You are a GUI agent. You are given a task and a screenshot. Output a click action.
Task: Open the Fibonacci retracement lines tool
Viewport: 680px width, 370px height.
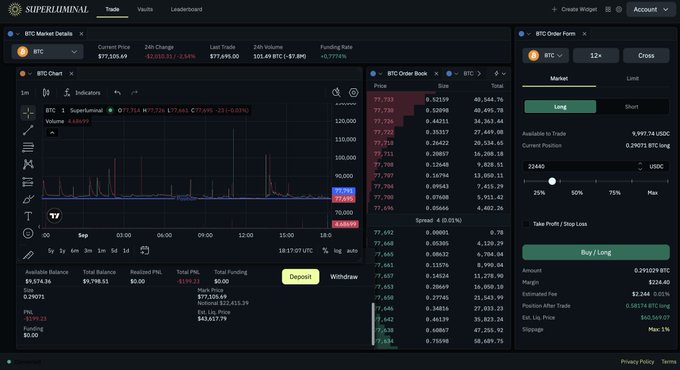pyautogui.click(x=28, y=147)
